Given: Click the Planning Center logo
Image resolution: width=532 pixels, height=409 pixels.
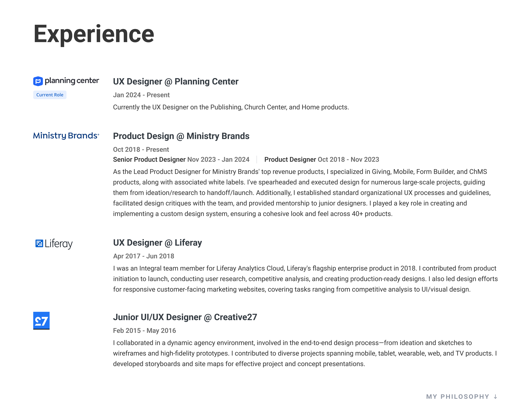Looking at the screenshot, I should pyautogui.click(x=66, y=81).
